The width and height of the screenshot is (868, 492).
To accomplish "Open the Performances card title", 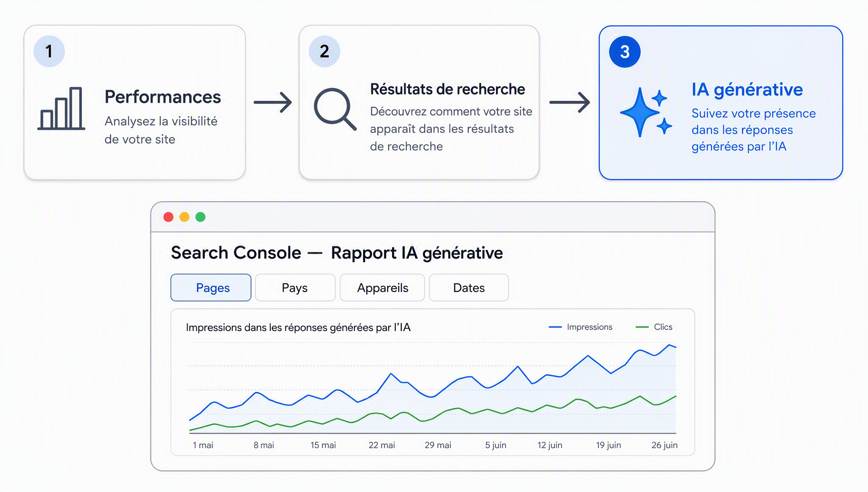I will click(x=162, y=97).
